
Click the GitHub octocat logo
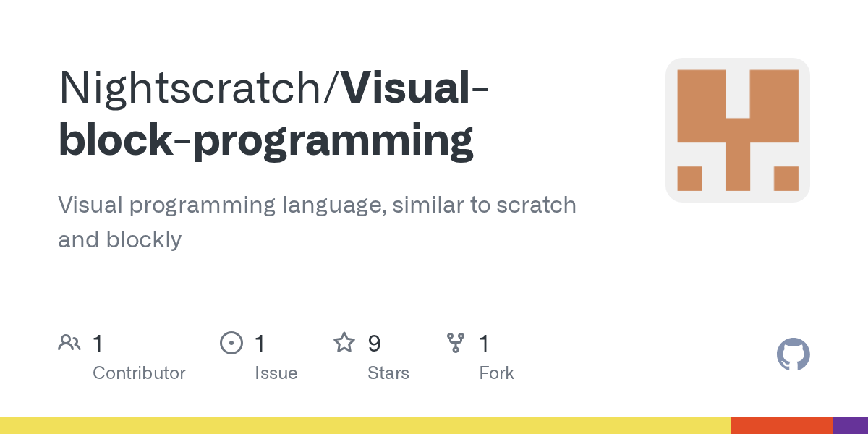point(793,354)
